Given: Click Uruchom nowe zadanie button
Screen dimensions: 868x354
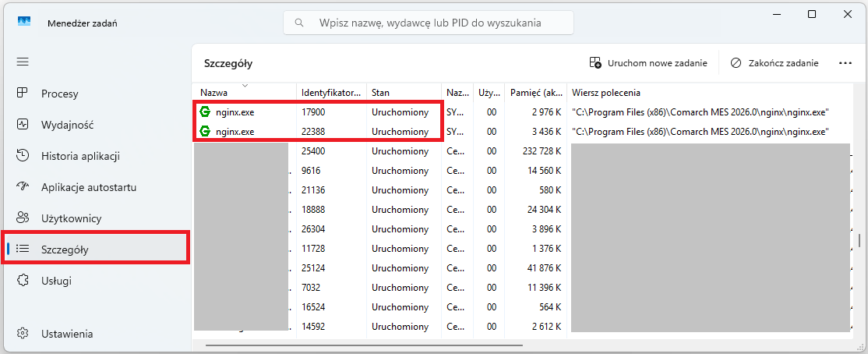Looking at the screenshot, I should tap(648, 62).
